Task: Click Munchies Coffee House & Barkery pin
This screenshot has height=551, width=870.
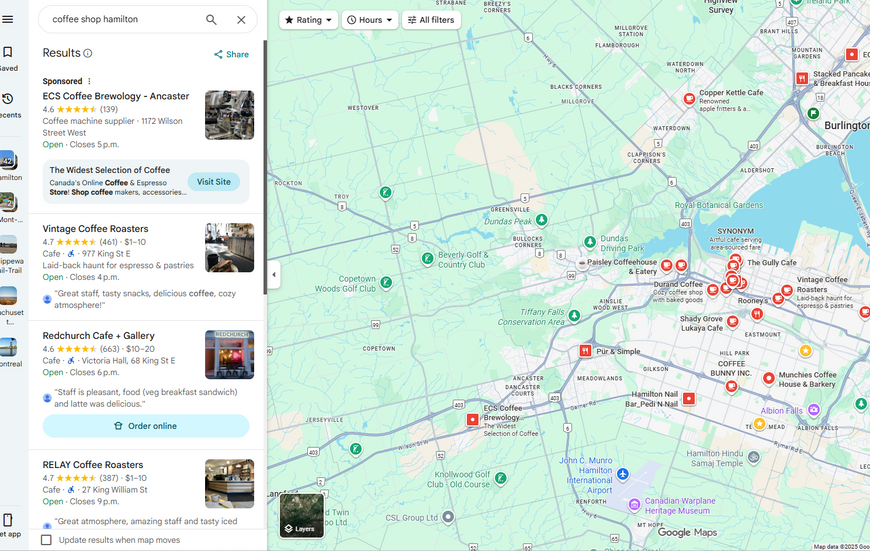Action: 768,378
